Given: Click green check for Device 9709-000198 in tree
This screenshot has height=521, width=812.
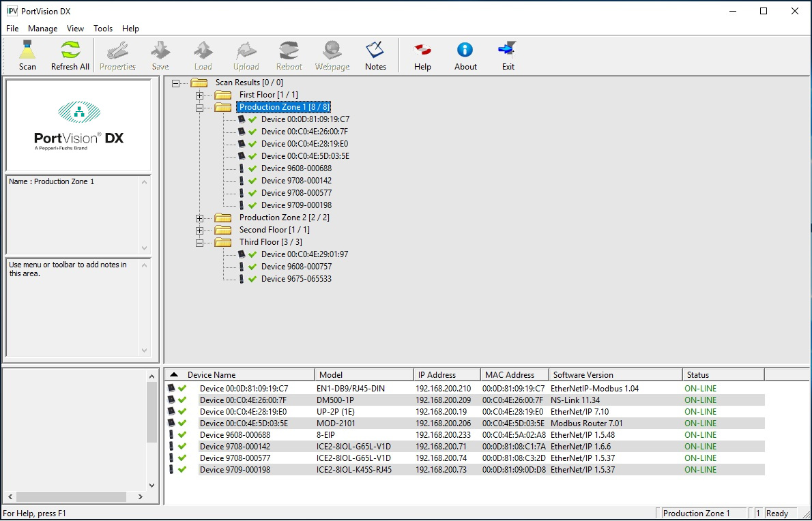Looking at the screenshot, I should (252, 205).
